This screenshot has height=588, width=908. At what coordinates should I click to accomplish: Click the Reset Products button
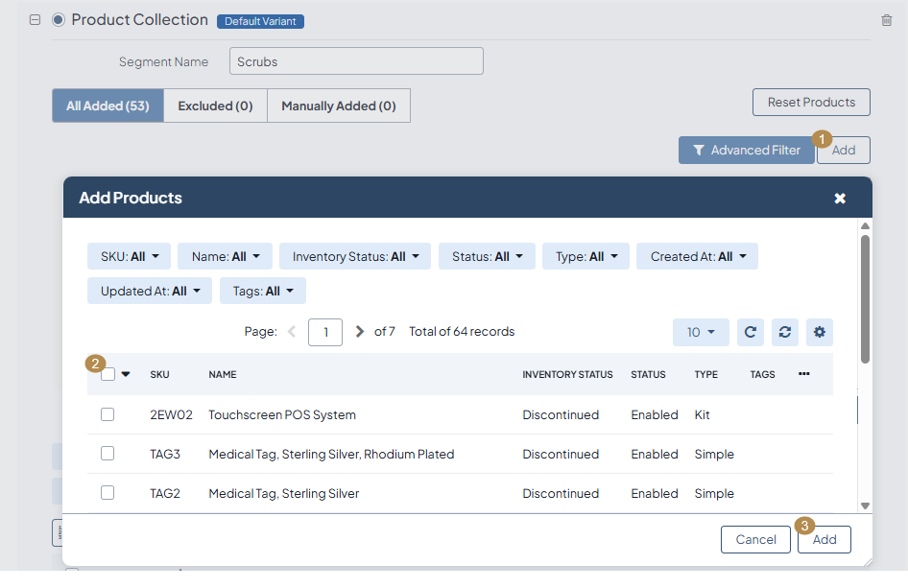pos(811,103)
